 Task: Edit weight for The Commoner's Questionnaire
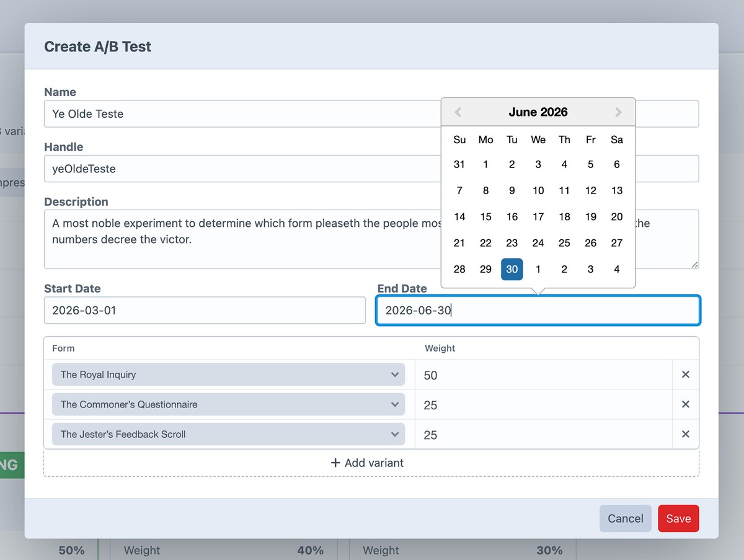(x=544, y=405)
